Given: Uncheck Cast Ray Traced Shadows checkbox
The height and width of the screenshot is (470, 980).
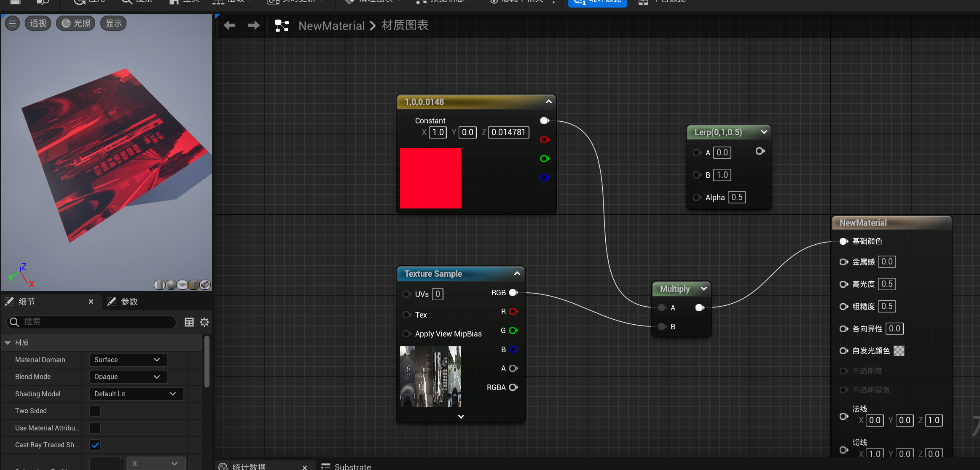Looking at the screenshot, I should (x=95, y=445).
